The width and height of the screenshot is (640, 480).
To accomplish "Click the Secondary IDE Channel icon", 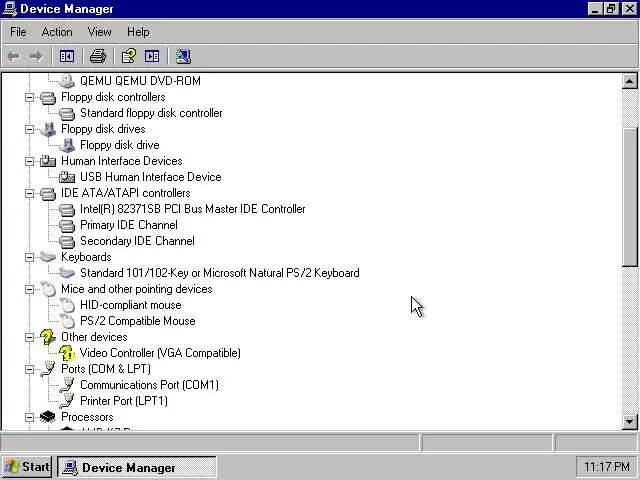I will pos(67,241).
